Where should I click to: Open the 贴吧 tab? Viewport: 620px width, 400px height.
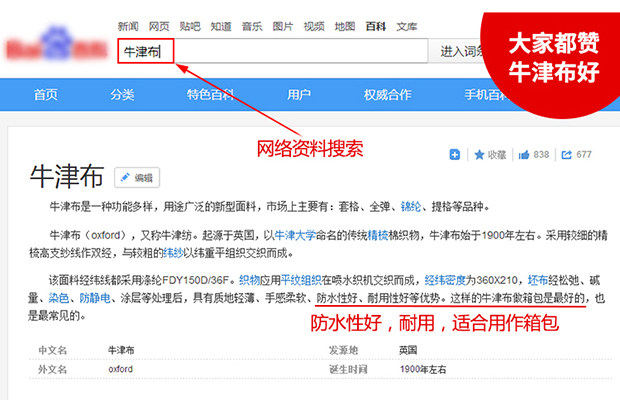pos(190,26)
